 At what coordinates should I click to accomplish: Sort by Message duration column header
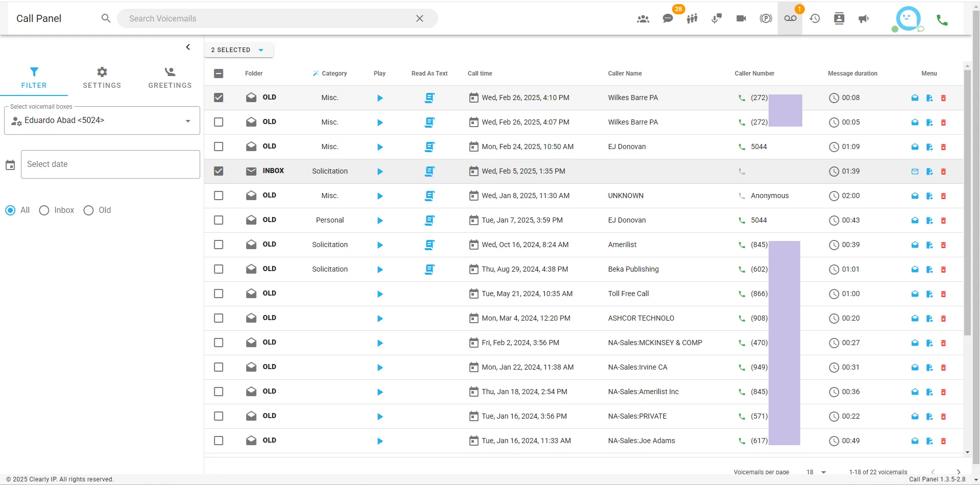click(x=852, y=74)
